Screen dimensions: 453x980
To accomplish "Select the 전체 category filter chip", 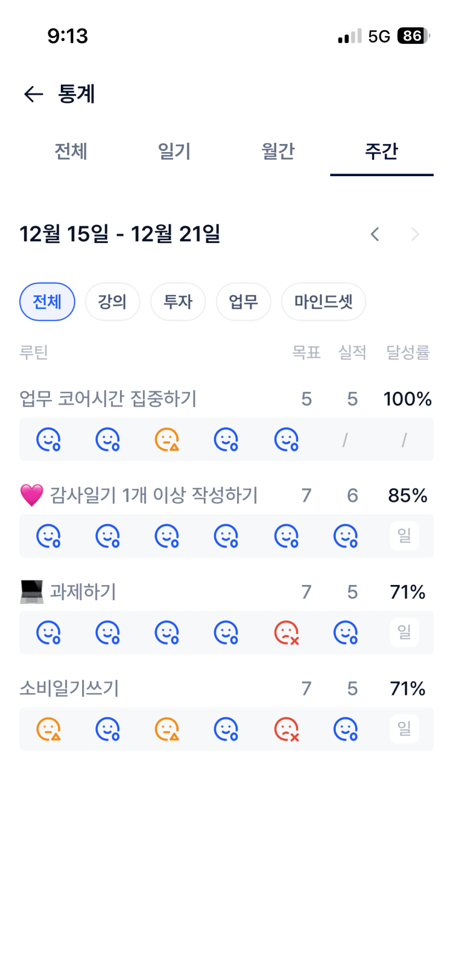I will coord(47,301).
